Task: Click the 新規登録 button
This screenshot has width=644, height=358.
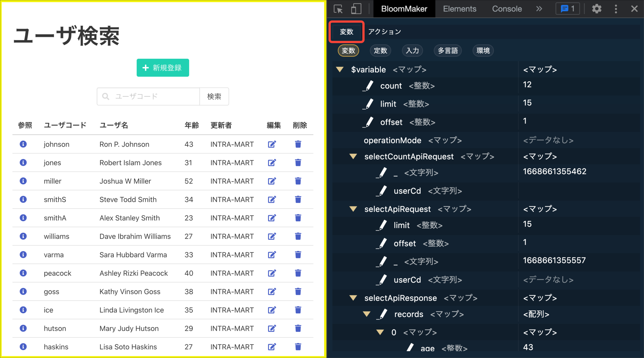Action: pos(163,68)
